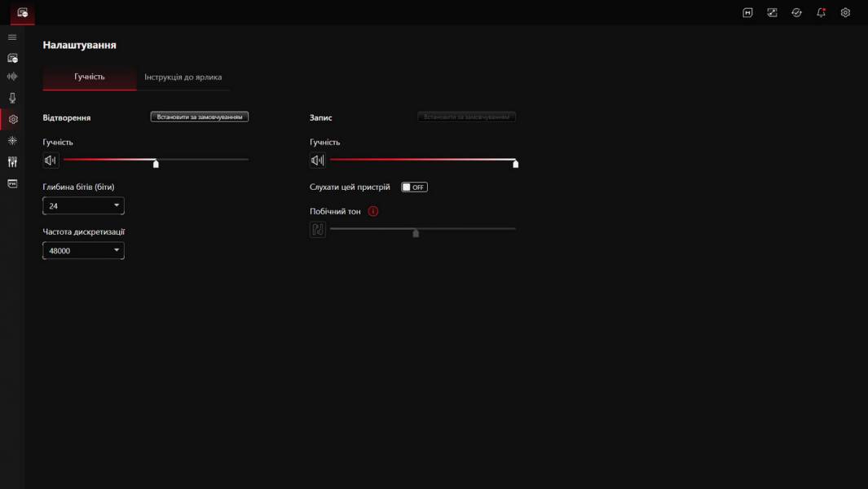
Task: Show the Побічний тон info tooltip icon
Action: tap(373, 211)
